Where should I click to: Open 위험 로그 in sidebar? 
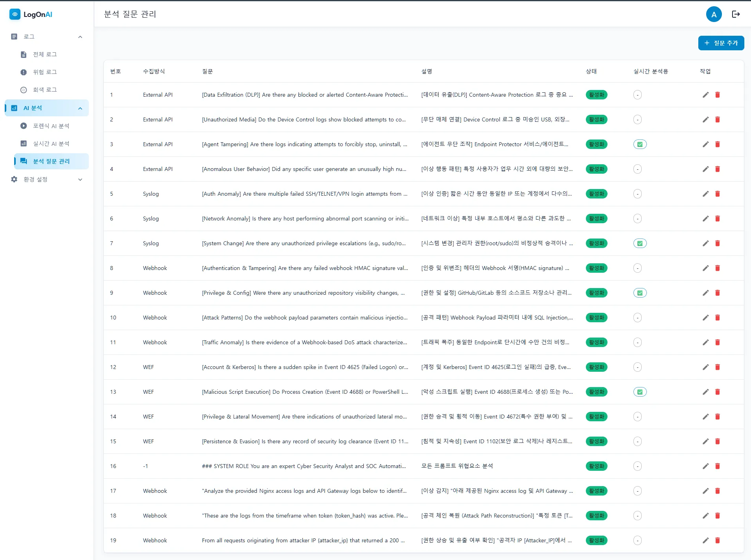click(51, 72)
